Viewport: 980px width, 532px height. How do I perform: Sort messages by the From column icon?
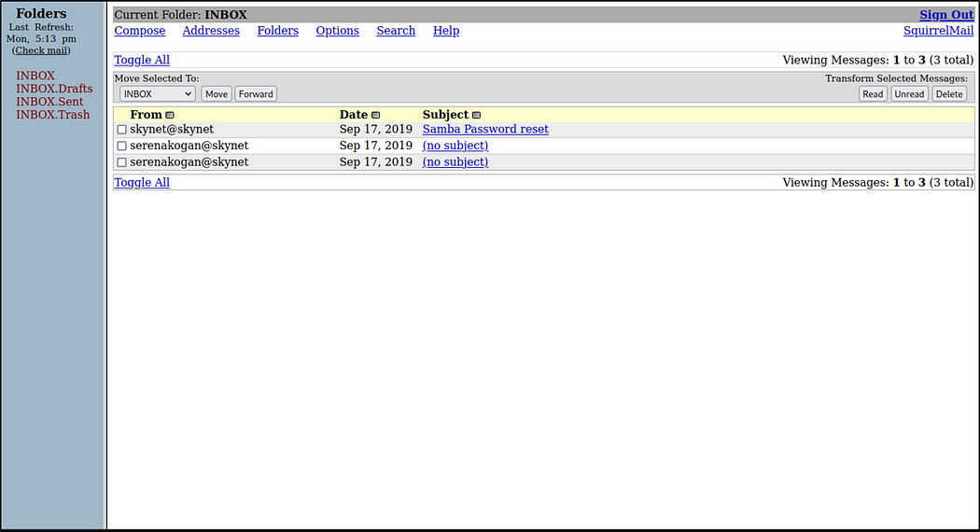pos(169,115)
